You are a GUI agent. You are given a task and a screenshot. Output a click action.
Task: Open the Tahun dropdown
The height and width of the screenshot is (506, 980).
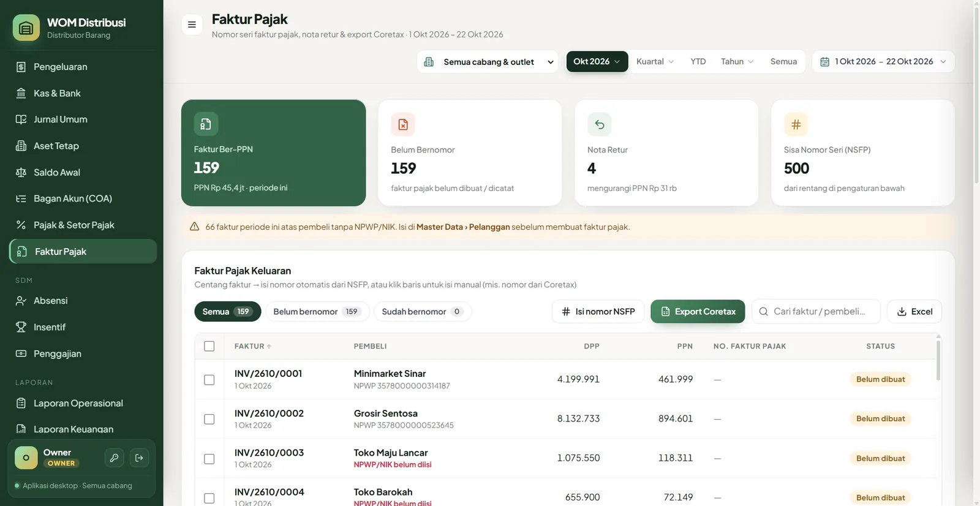tap(737, 61)
